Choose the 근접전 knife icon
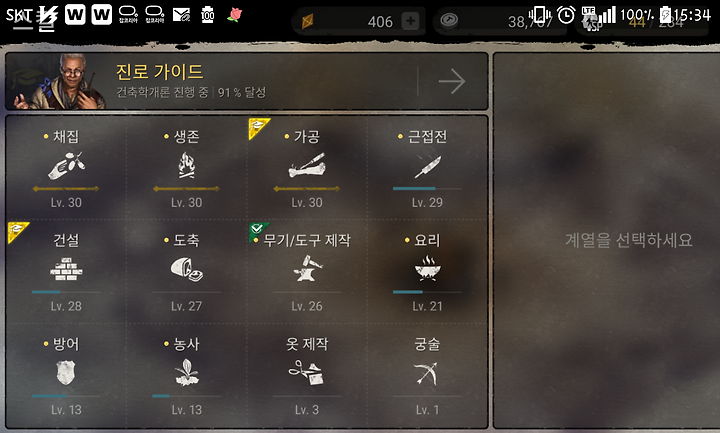This screenshot has width=720, height=433. click(x=428, y=166)
